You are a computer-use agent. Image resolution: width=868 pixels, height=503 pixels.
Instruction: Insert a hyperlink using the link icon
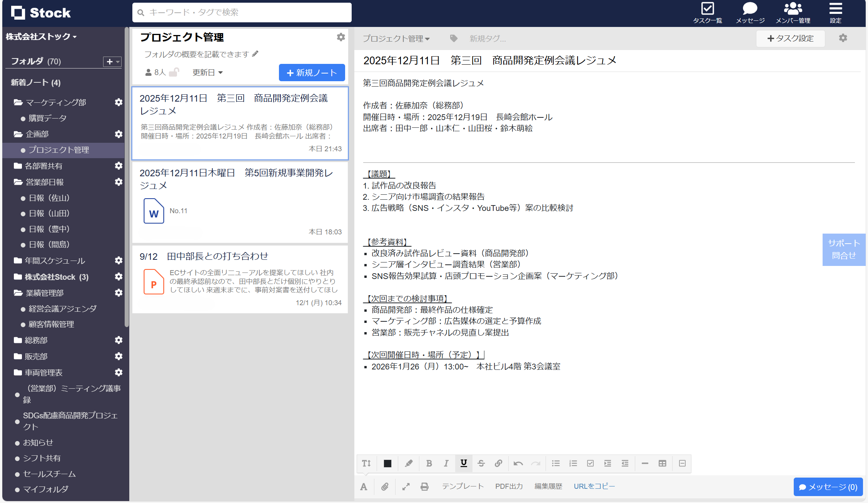499,463
